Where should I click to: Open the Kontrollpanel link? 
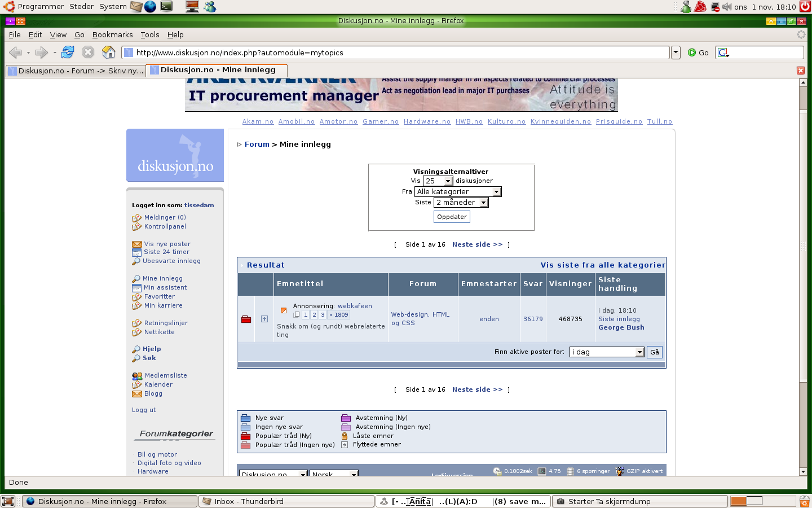165,226
